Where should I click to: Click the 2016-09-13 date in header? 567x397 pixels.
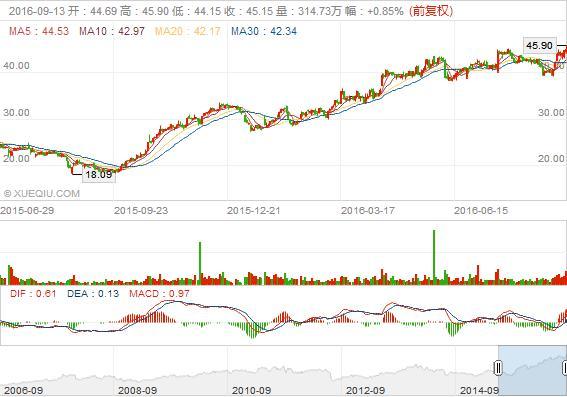tap(37, 11)
